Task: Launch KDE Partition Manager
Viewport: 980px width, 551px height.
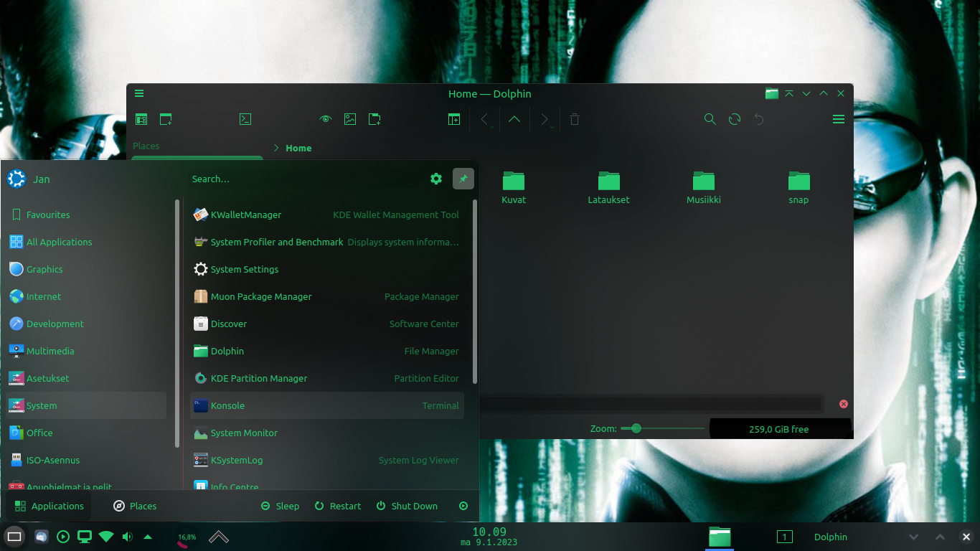Action: pyautogui.click(x=327, y=378)
